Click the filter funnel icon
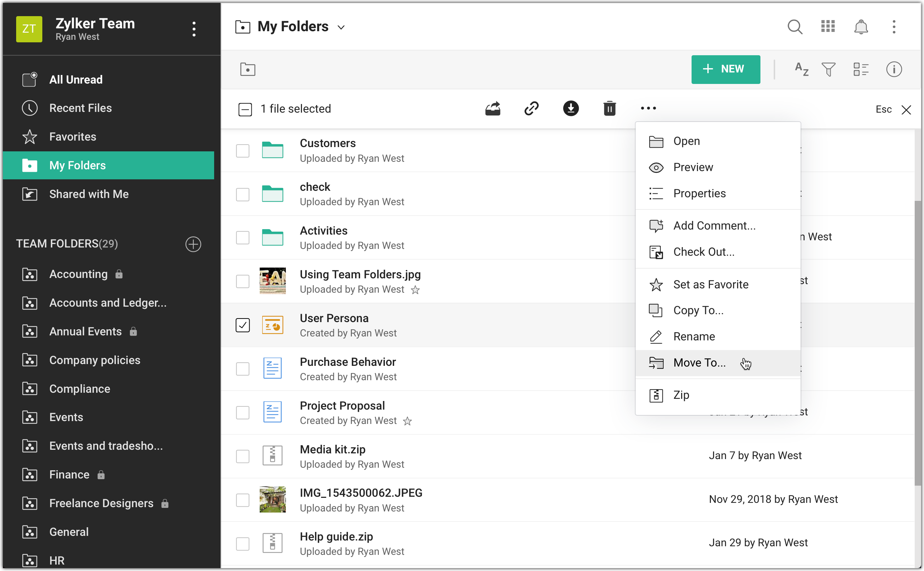Viewport: 924px width, 571px height. click(x=829, y=70)
